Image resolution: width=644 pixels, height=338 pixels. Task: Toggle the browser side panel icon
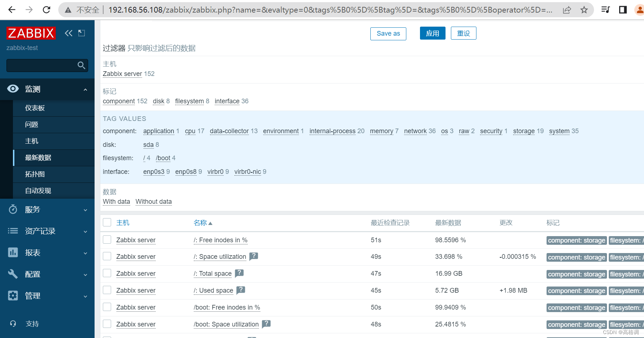click(x=623, y=10)
